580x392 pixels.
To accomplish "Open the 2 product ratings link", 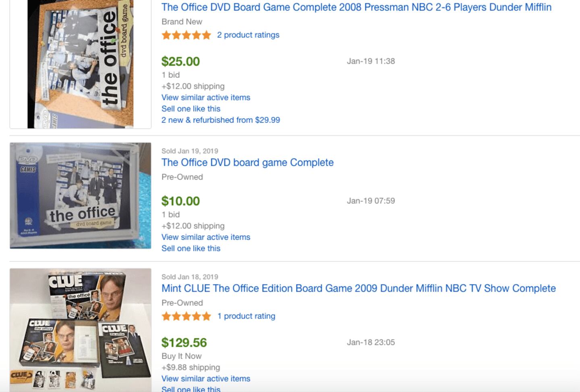I will coord(248,35).
